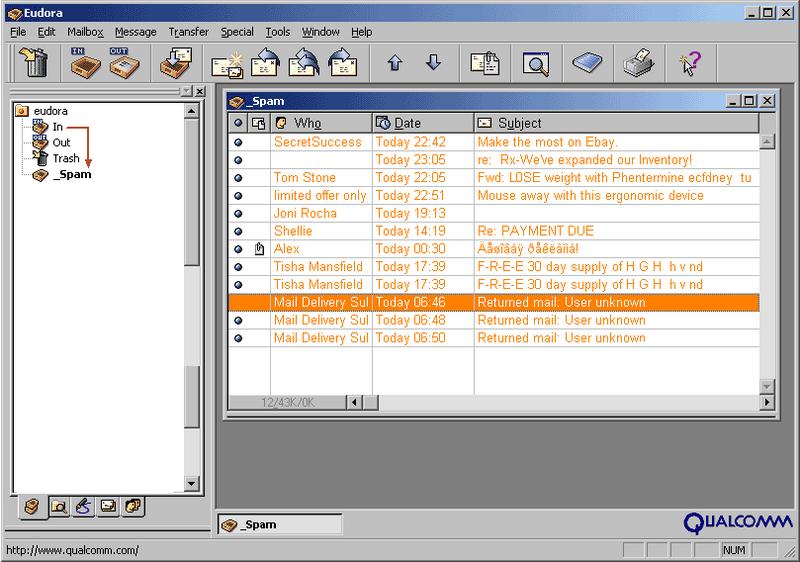Click the message list scroll-left arrow
The width and height of the screenshot is (800, 562).
tap(355, 402)
